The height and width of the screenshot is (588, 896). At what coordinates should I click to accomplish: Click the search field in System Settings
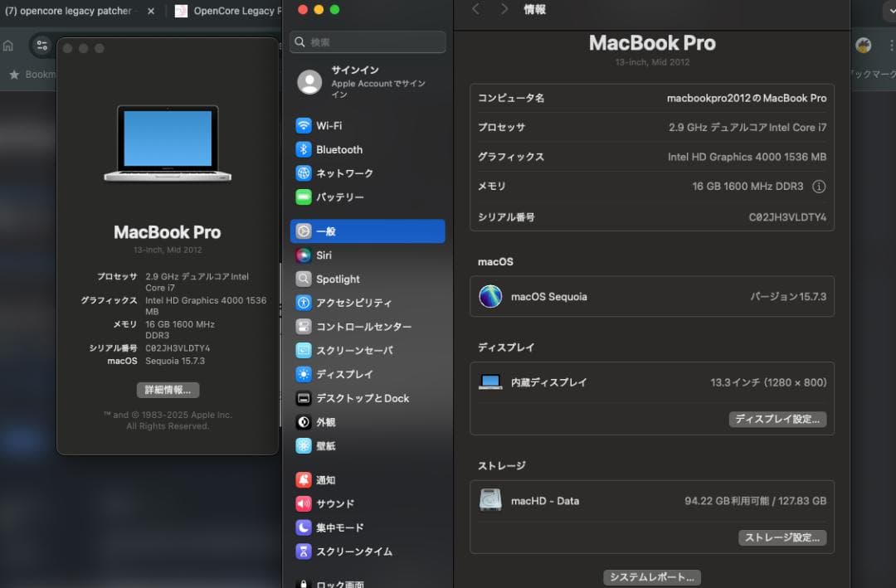pyautogui.click(x=368, y=41)
